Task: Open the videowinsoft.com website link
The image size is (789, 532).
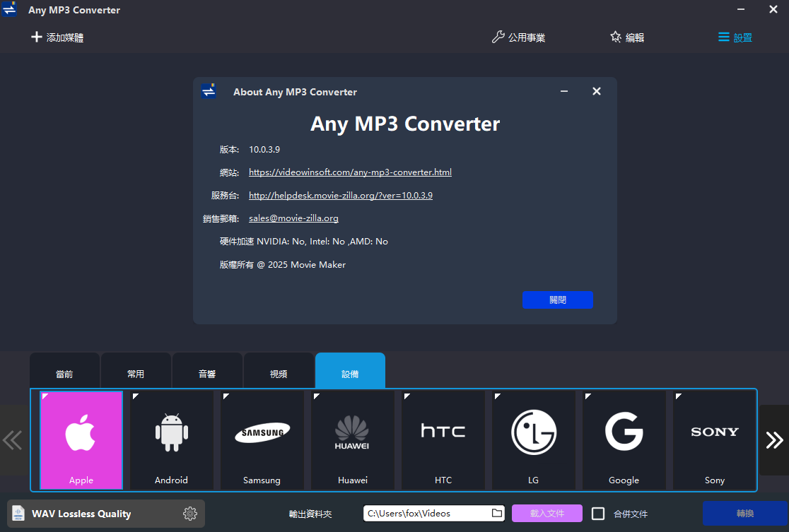Action: pos(350,172)
